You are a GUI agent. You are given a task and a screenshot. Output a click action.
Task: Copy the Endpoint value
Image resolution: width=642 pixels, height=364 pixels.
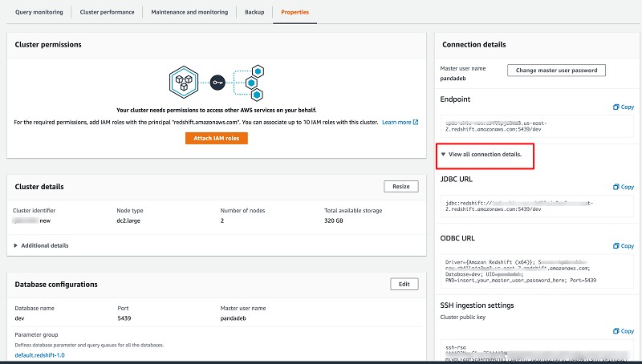coord(624,107)
